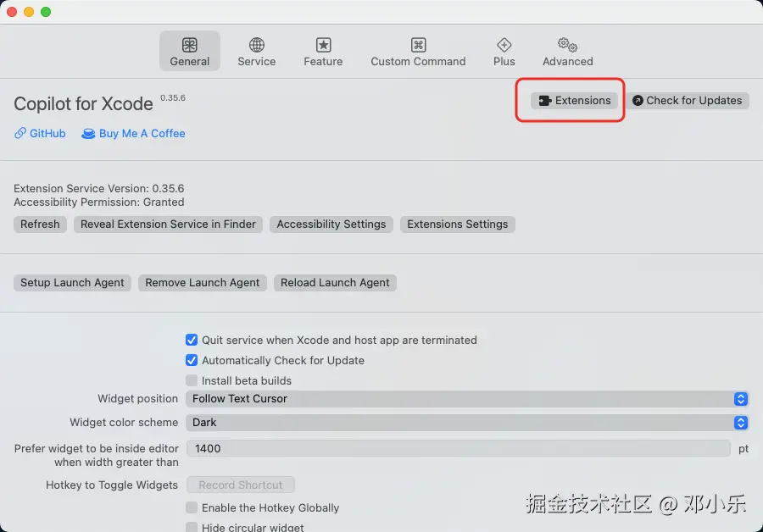Open the GitHub link
This screenshot has width=763, height=532.
(x=40, y=133)
